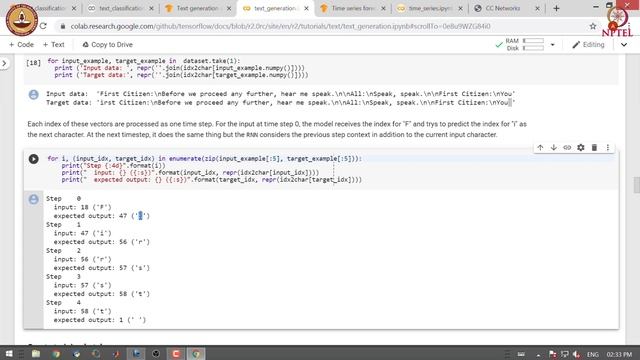Image resolution: width=640 pixels, height=360 pixels.
Task: Click the page vertical scrollbar thumb
Action: click(636, 184)
